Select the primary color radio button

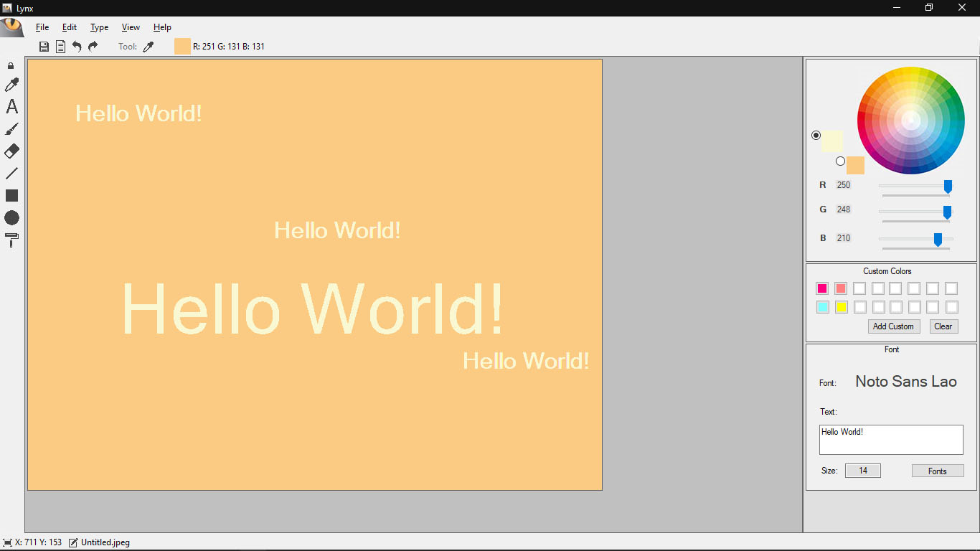tap(816, 136)
